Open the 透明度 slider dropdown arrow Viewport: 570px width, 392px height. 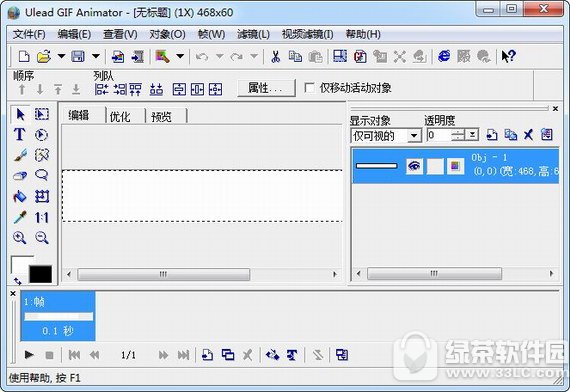point(472,135)
